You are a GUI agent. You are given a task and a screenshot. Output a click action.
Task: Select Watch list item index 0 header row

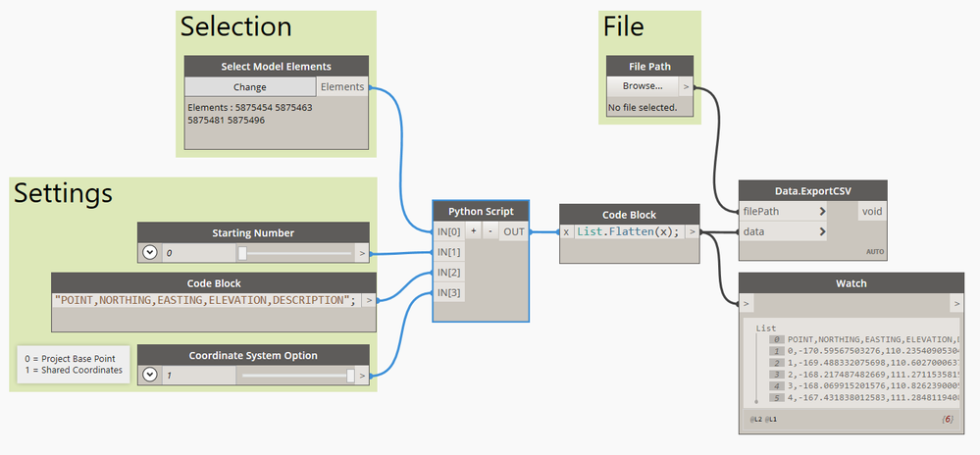[863, 339]
